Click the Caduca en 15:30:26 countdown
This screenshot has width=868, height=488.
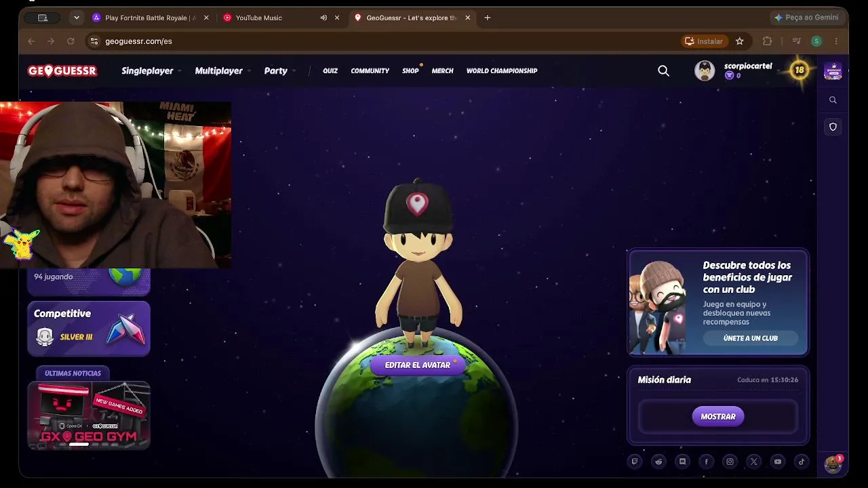pos(768,380)
